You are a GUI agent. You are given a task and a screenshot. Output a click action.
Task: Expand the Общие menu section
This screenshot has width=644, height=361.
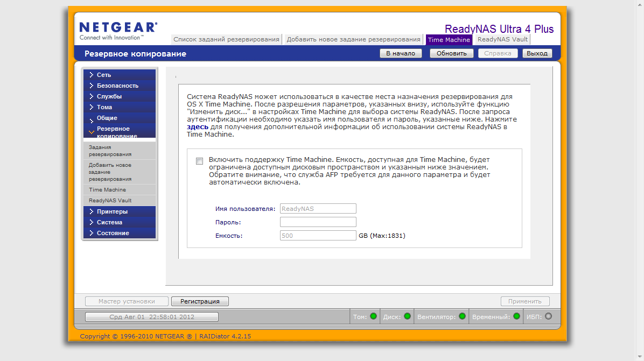click(x=120, y=118)
